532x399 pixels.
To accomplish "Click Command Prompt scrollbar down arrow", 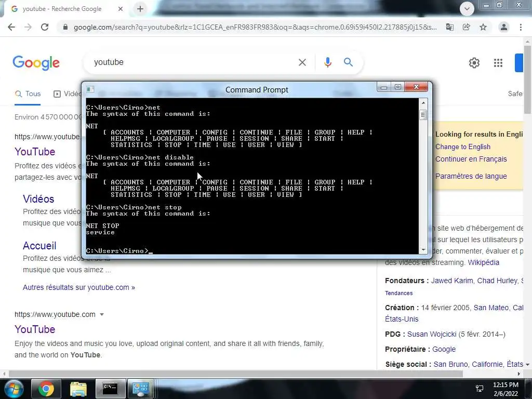I will click(423, 250).
